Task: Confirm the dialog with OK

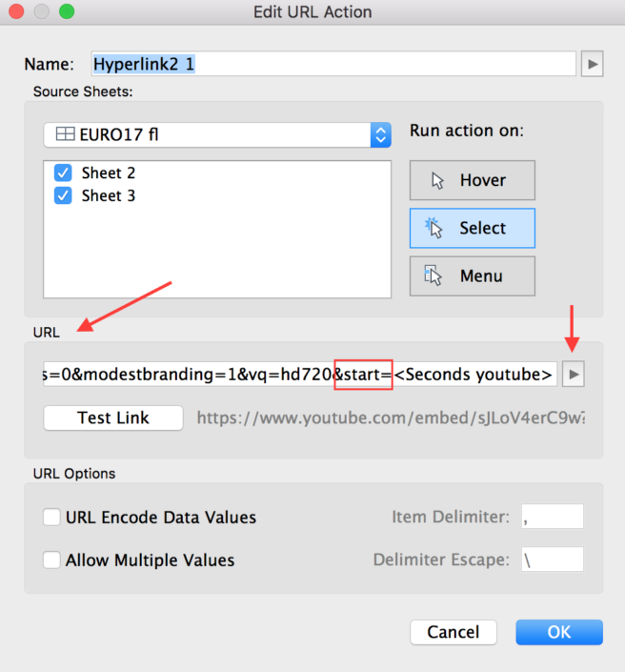Action: click(559, 632)
